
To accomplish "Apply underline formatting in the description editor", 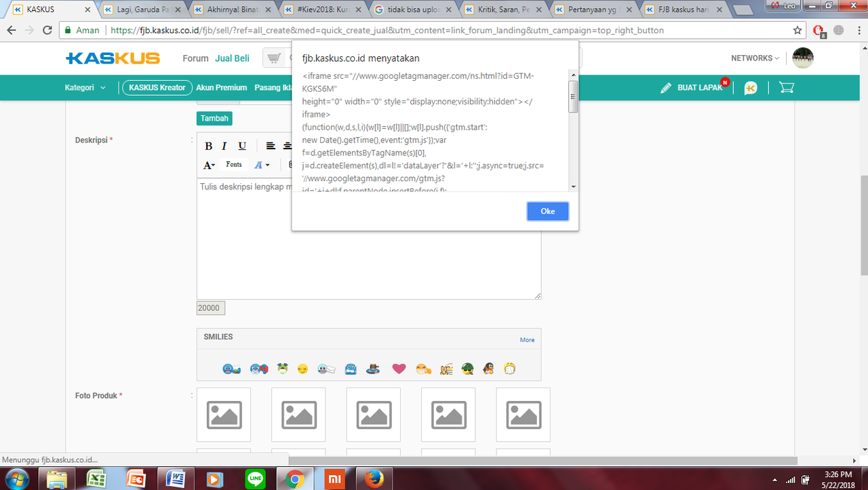I will pos(242,146).
